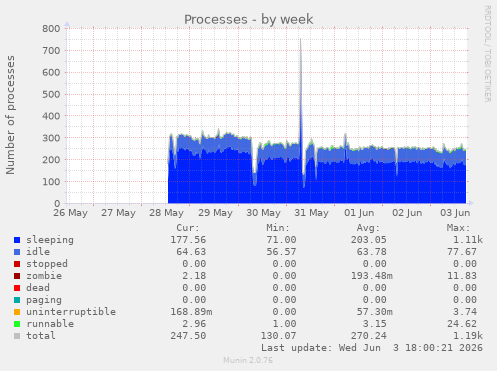Click zombie average value 193.48m
This screenshot has width=497, height=371.
click(372, 276)
